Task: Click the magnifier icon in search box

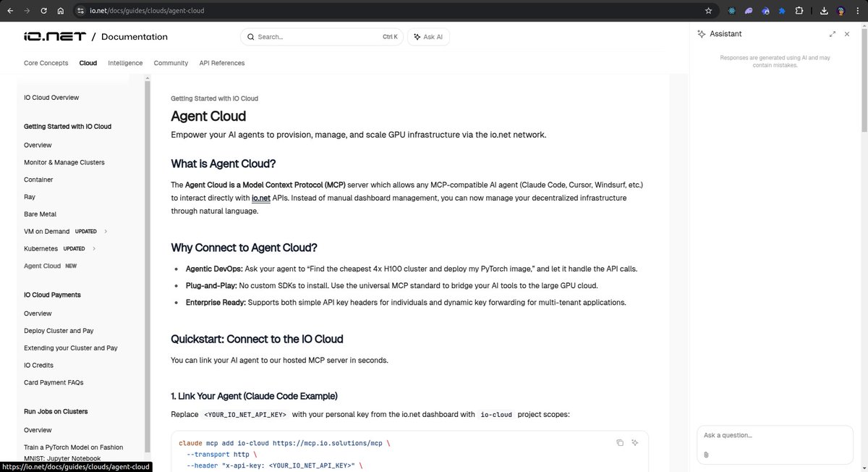Action: 251,37
